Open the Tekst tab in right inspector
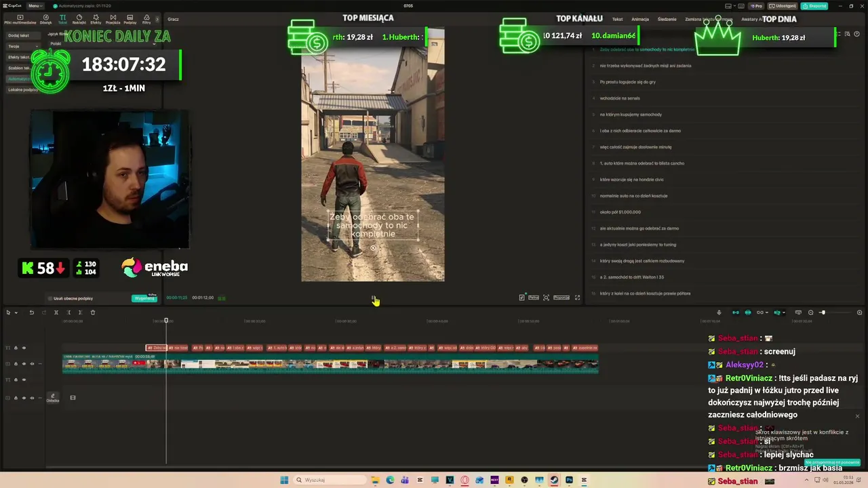868x488 pixels. tap(617, 19)
